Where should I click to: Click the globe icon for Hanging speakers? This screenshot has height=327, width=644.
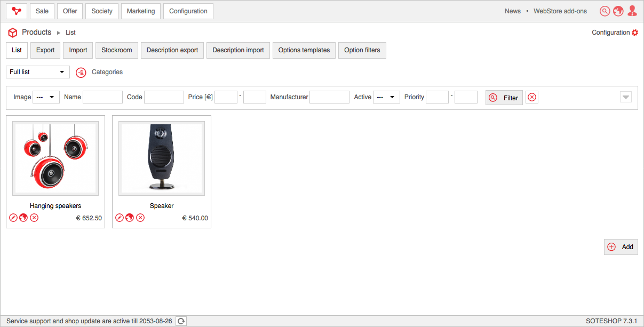(23, 218)
